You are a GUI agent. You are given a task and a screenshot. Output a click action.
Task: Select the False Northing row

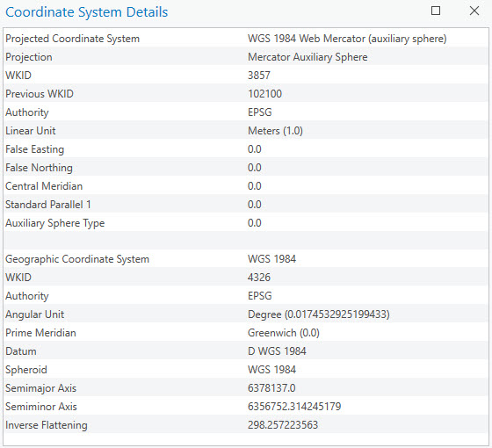(246, 168)
